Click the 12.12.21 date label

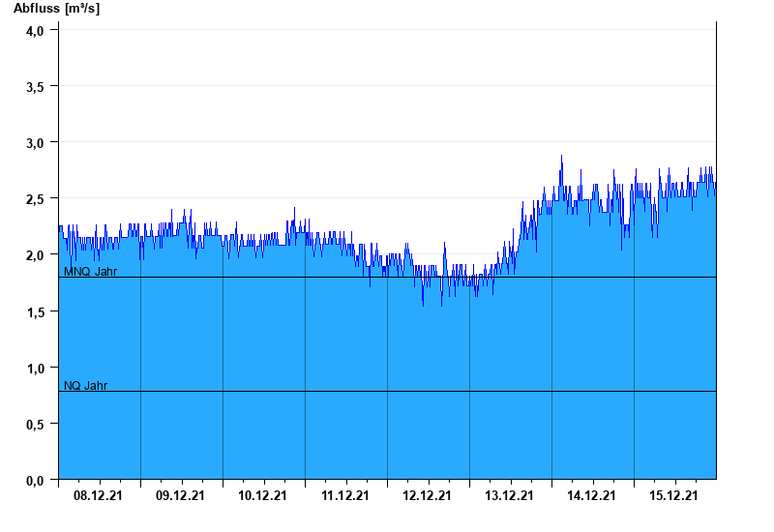(x=427, y=495)
